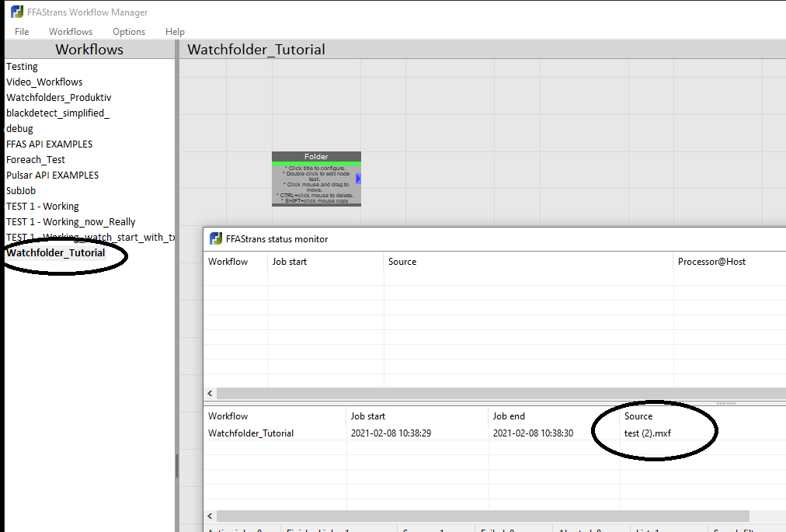Click left arrow of history jobs horizontal scrollbar
The image size is (786, 532).
tap(210, 516)
